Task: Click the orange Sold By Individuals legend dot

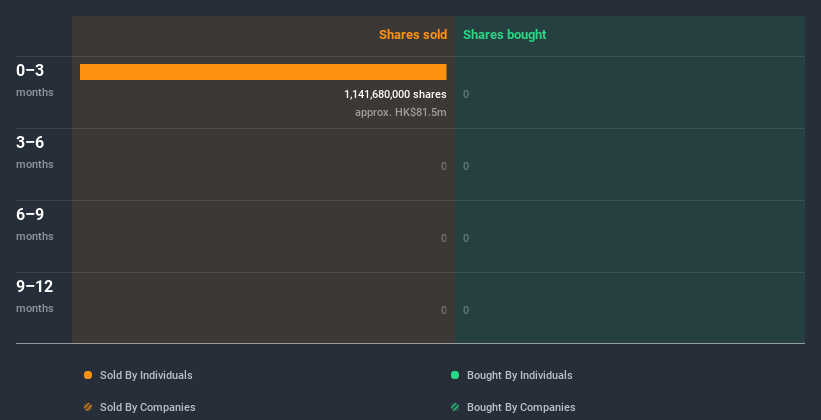Action: tap(88, 375)
